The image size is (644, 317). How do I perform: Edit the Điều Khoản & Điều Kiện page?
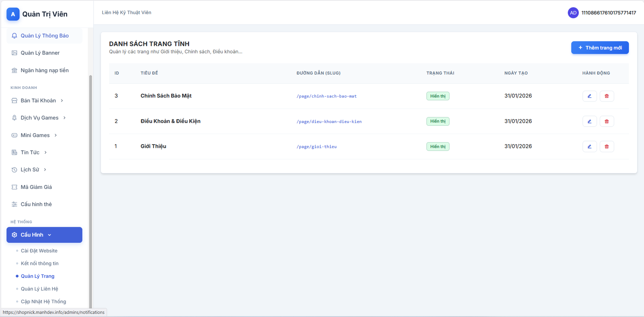point(589,121)
